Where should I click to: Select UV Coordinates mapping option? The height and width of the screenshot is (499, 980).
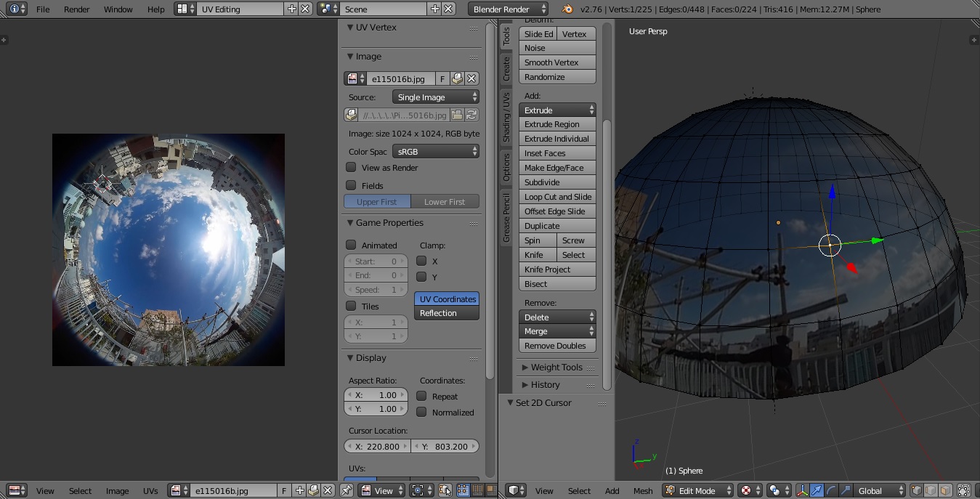[446, 299]
